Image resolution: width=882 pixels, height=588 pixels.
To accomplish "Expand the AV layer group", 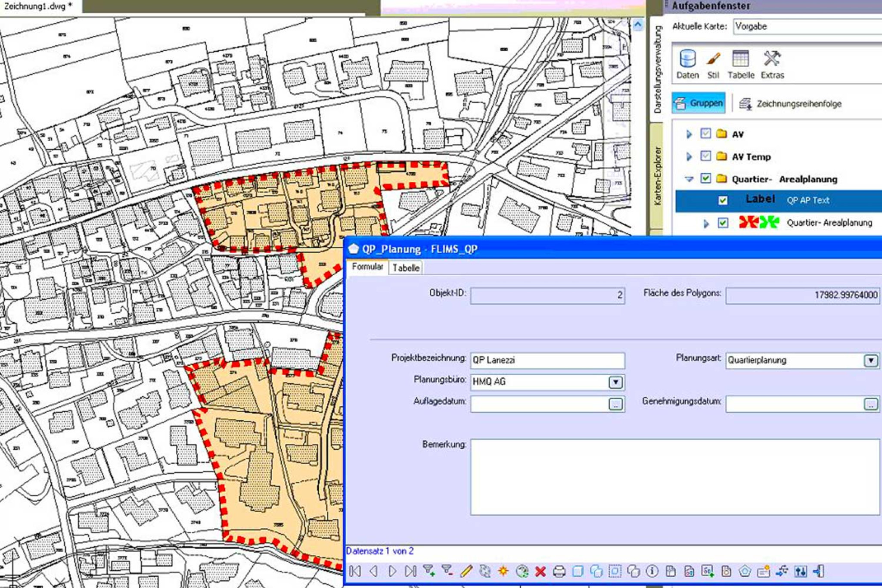I will (689, 134).
